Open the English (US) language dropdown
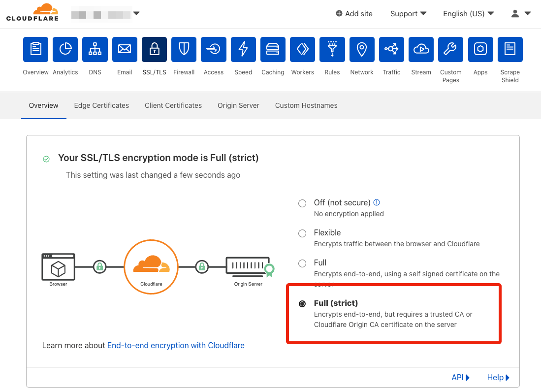 click(468, 14)
